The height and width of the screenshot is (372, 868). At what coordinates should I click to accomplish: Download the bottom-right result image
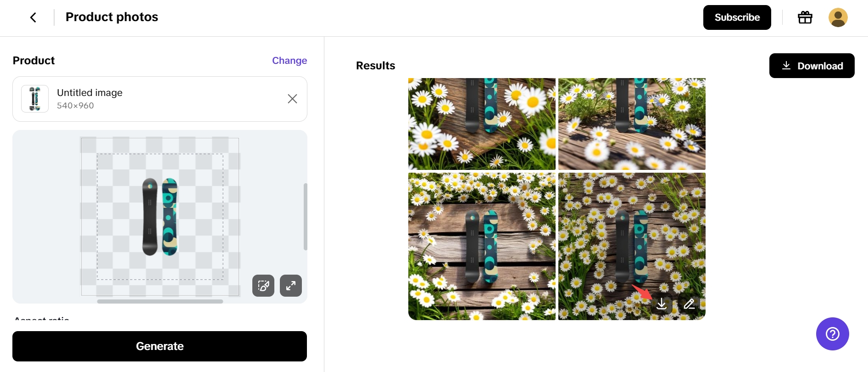(x=662, y=304)
